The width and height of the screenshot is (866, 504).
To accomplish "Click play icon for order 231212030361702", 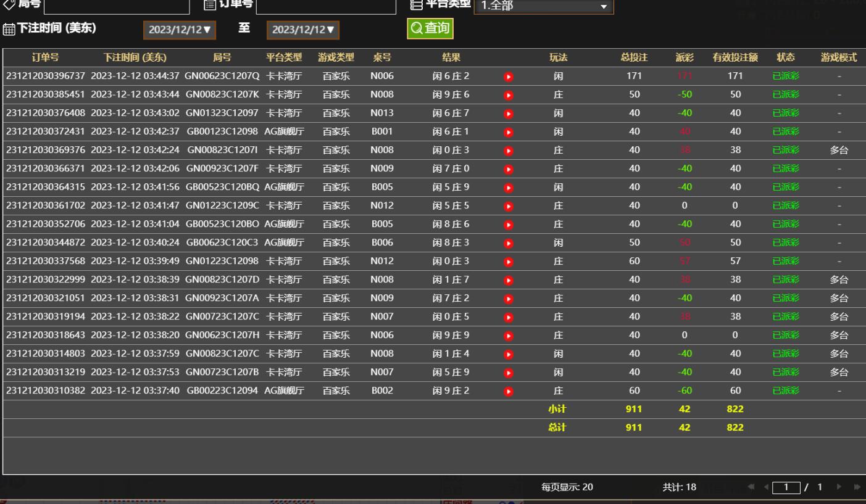I will point(509,206).
